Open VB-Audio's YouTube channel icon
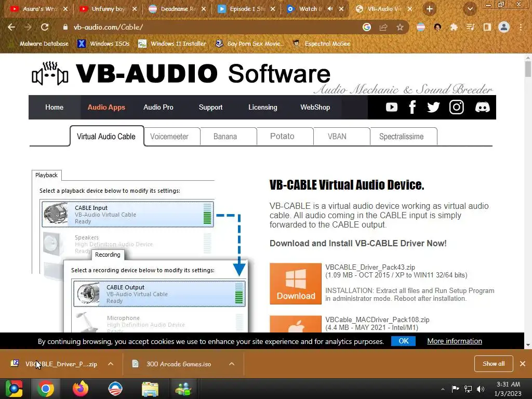Screen dimensions: 532x399 [x=392, y=107]
